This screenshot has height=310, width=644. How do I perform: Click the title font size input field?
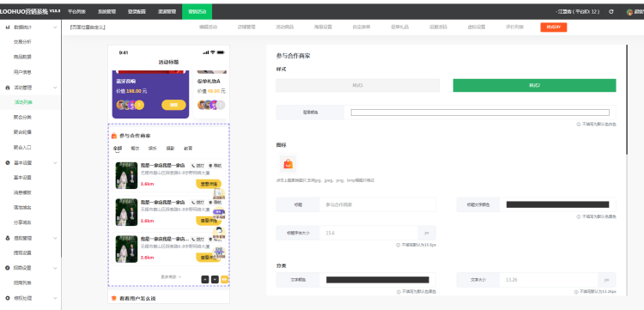pos(369,233)
